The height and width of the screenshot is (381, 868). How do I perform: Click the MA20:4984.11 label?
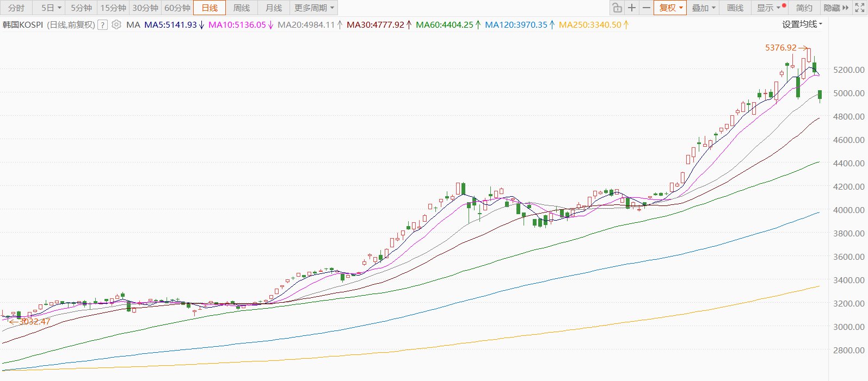coord(306,25)
